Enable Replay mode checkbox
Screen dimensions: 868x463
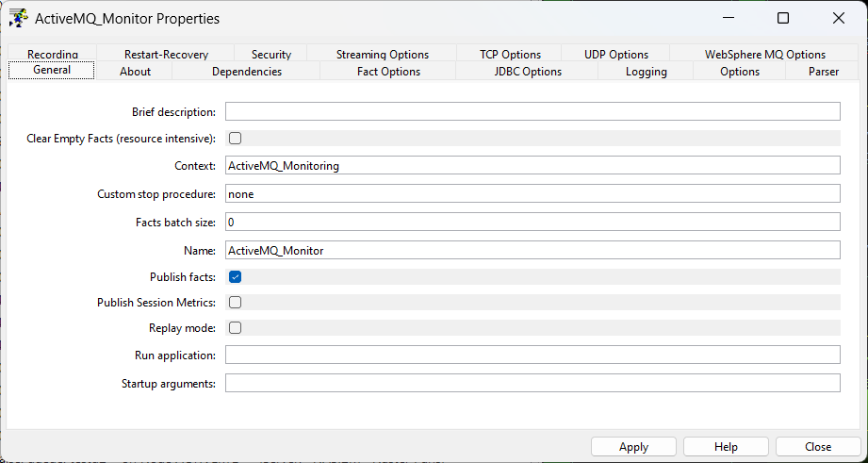[x=236, y=328]
